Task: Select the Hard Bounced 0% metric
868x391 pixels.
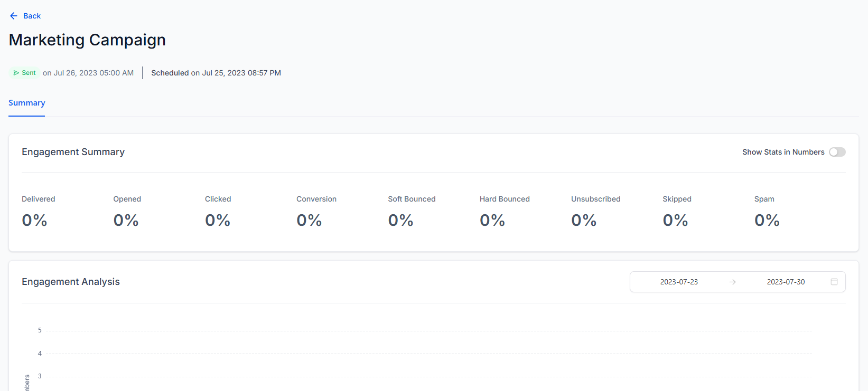Action: 492,220
